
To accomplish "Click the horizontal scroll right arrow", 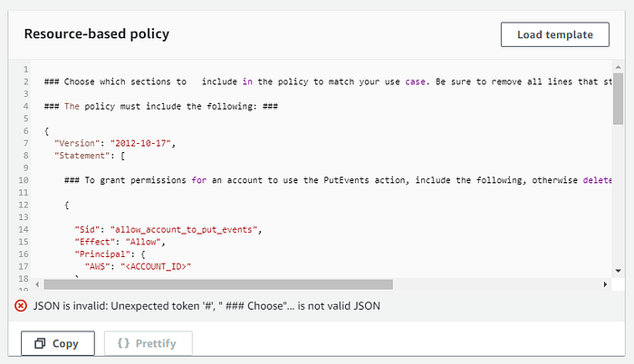I will point(605,284).
